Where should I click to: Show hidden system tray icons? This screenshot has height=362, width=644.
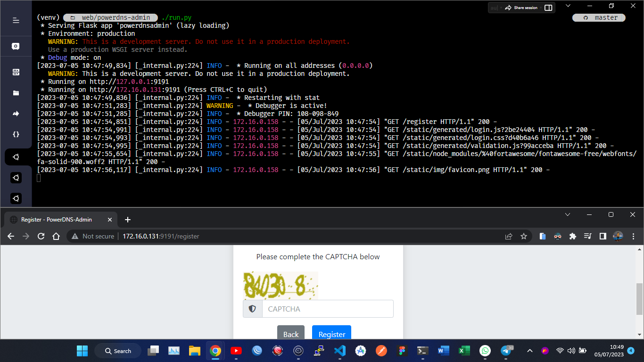[529, 351]
